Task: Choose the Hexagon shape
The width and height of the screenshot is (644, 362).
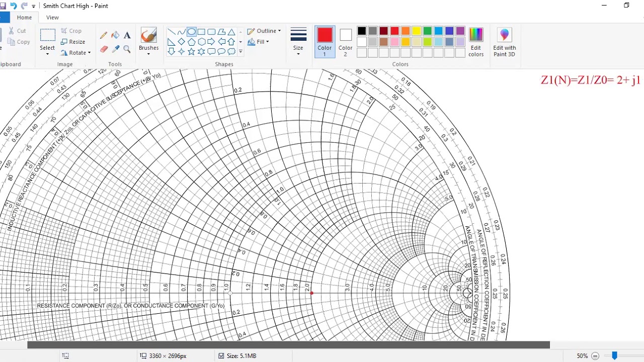Action: click(x=201, y=42)
